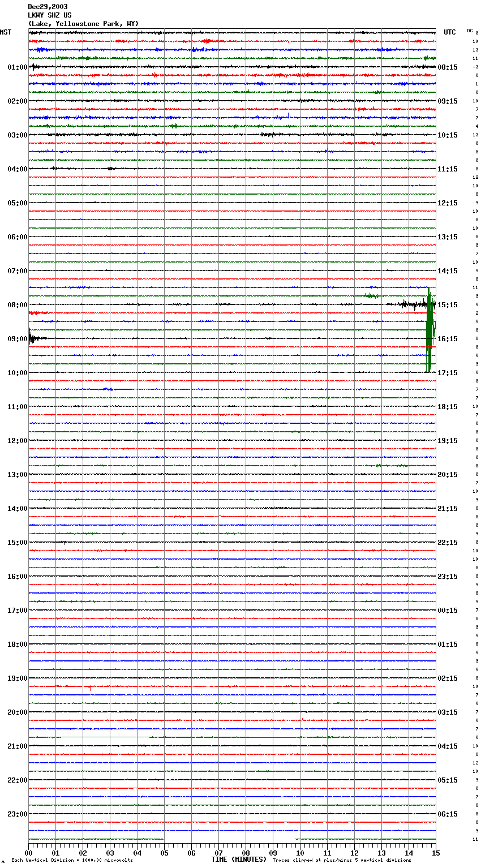
Task: Click the 10:15 UTC time label
Action: tap(448, 135)
